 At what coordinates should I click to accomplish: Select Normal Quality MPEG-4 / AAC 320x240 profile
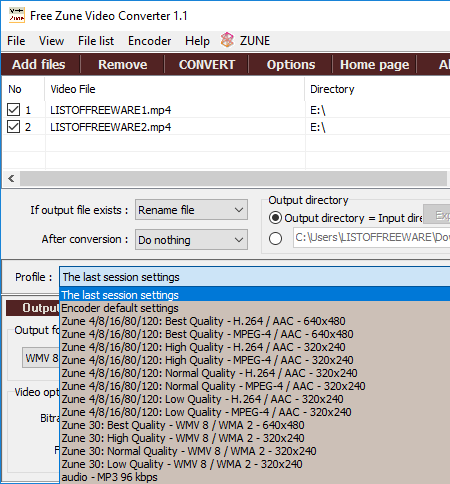[x=255, y=386]
